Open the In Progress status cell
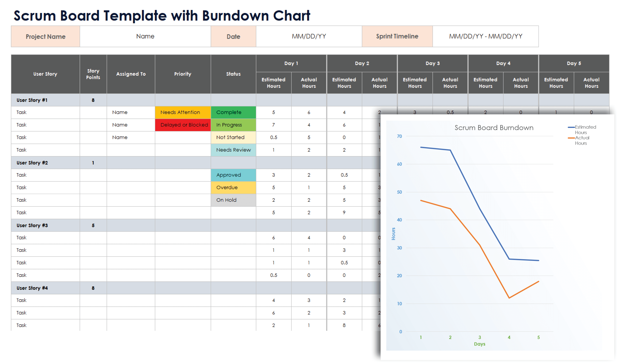The image size is (620, 364). 233,125
